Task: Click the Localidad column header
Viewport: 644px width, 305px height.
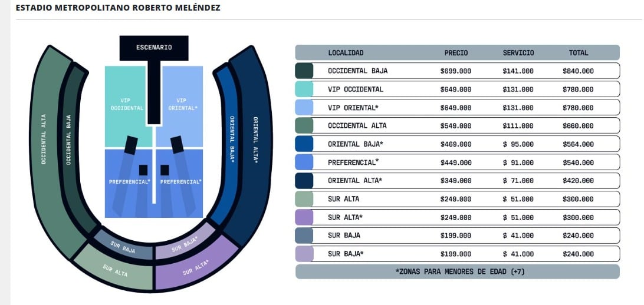Action: click(x=346, y=53)
